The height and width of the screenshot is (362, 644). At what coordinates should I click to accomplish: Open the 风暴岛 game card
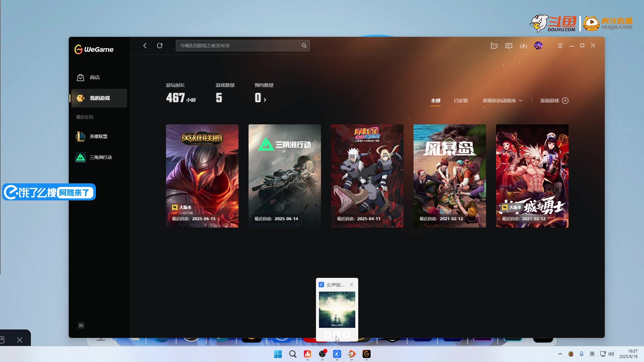point(450,176)
